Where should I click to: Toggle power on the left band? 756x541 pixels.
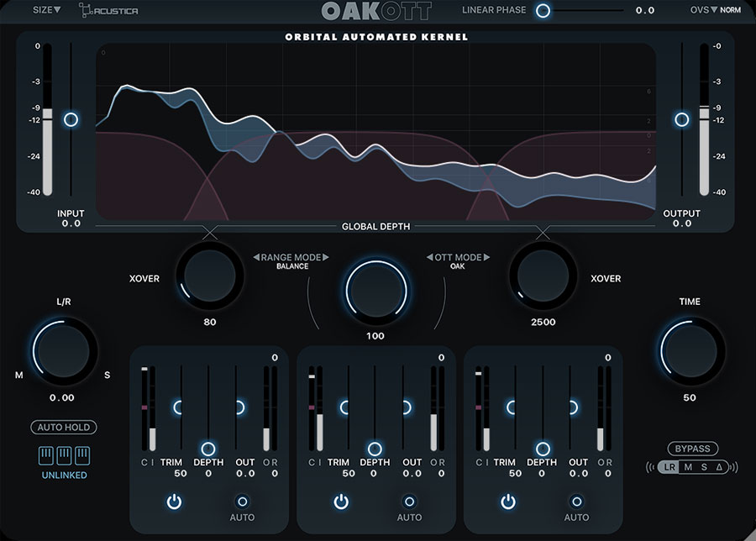174,502
